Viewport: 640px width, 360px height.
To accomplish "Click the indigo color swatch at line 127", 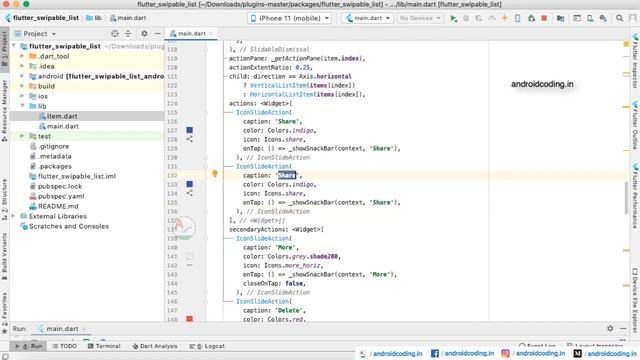I will pyautogui.click(x=189, y=130).
